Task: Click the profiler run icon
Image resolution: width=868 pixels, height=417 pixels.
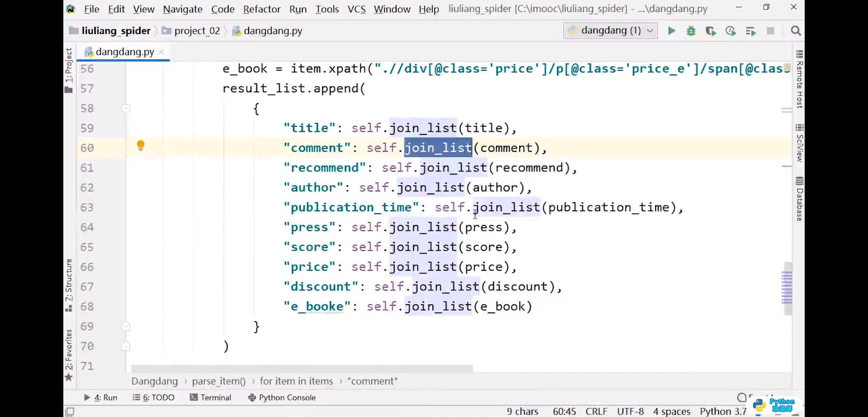Action: (731, 31)
